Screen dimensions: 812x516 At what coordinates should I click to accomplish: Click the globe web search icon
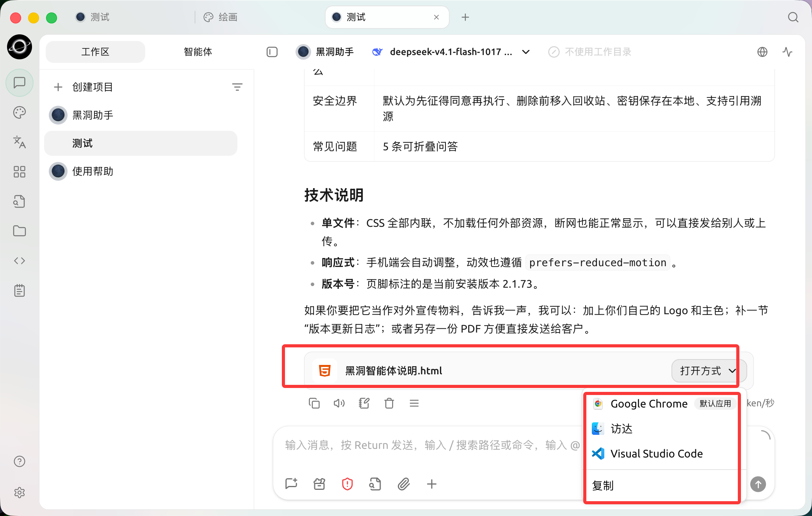(762, 52)
